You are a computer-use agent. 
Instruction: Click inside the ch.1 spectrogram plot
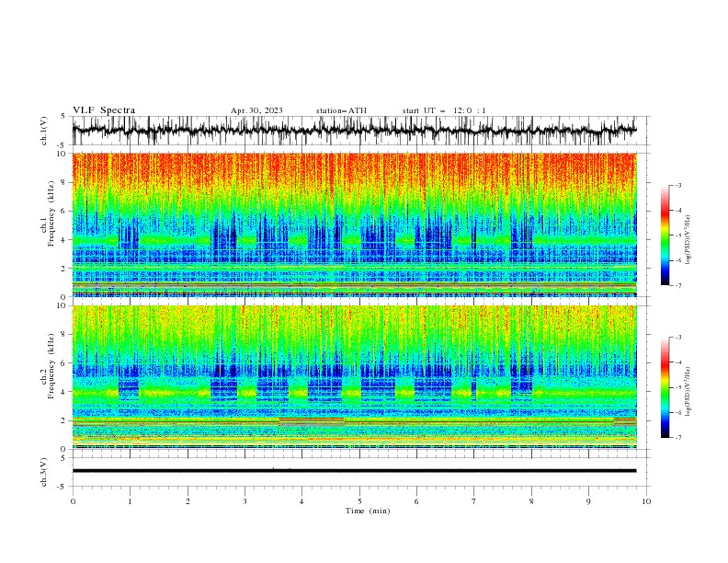(x=354, y=224)
